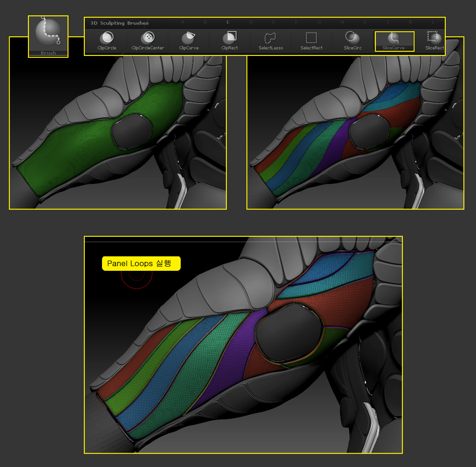The width and height of the screenshot is (476, 467).
Task: Filter brushes by letter E
Action: 273,22
